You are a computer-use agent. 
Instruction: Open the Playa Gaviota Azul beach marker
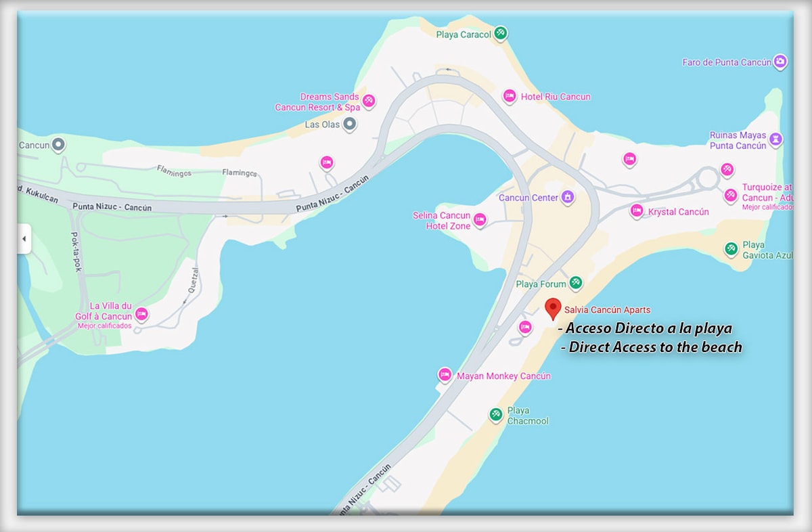pyautogui.click(x=731, y=249)
